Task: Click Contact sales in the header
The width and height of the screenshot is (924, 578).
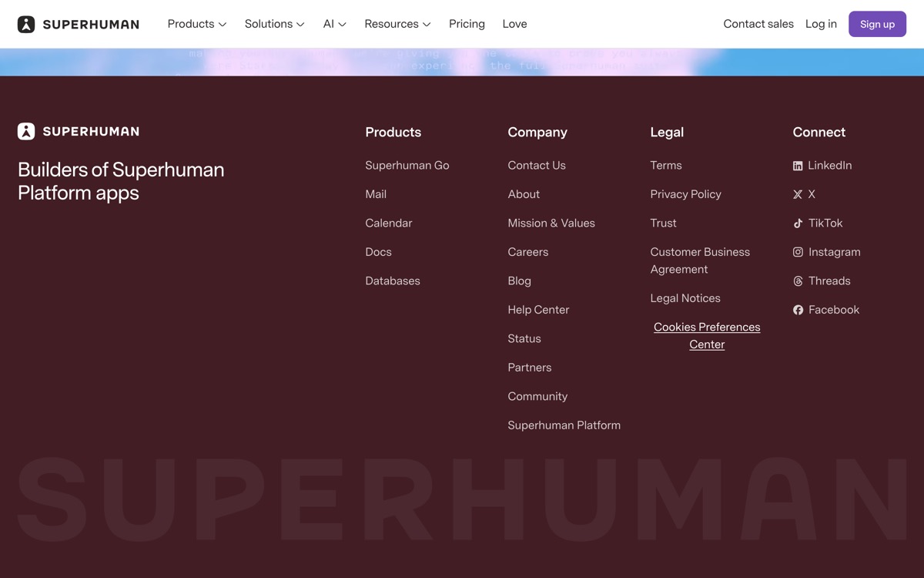Action: pos(758,24)
